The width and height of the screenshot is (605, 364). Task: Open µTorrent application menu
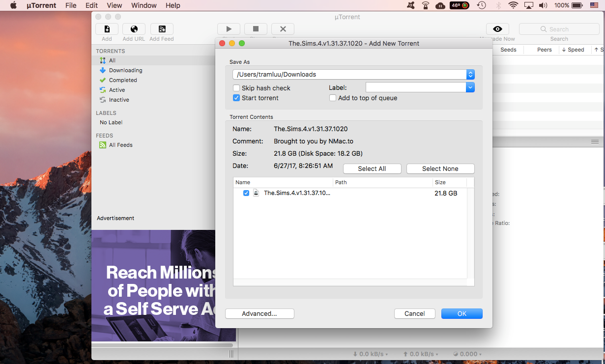pos(41,5)
